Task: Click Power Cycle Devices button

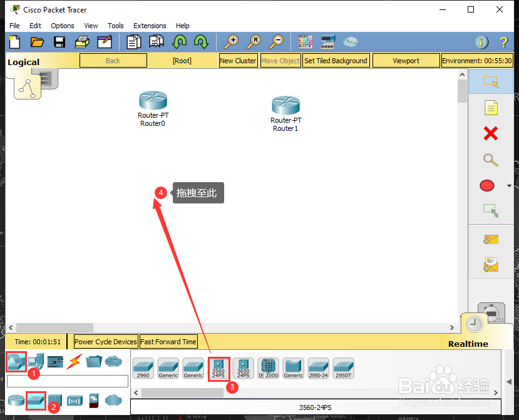Action: (x=106, y=342)
